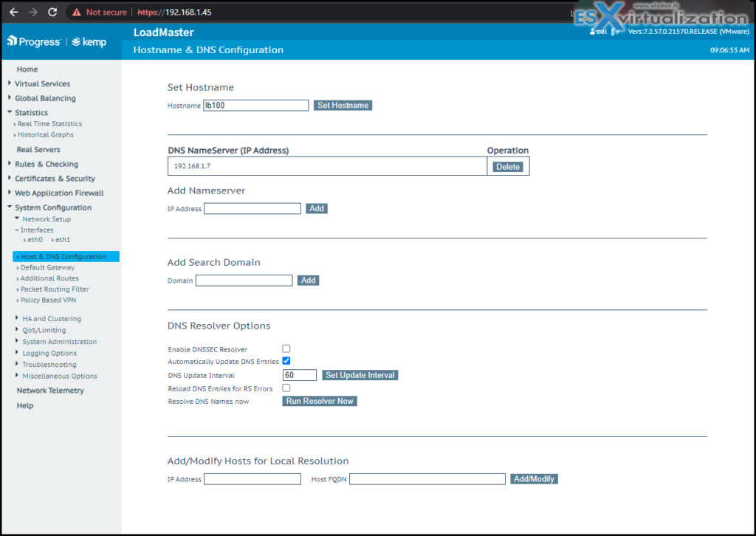Open the eth0 interface link
This screenshot has width=756, height=536.
pyautogui.click(x=35, y=240)
